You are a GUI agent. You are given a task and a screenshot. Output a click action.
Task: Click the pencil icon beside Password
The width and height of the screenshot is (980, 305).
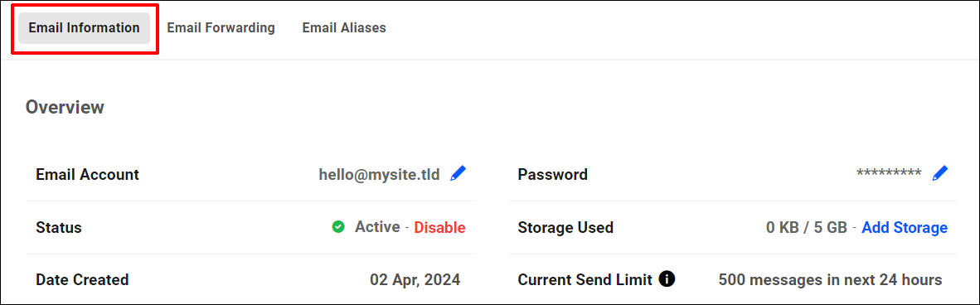point(940,173)
